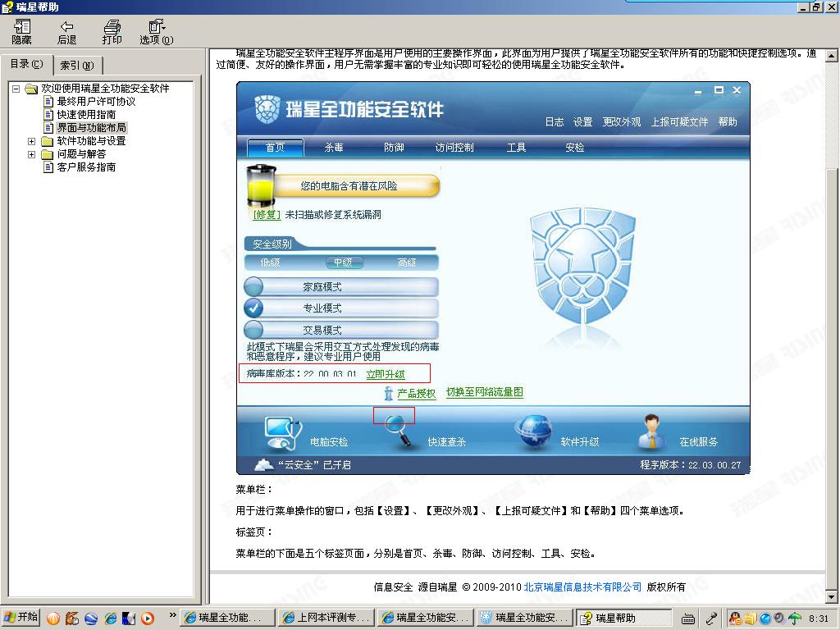Click 上报可疑文件 in the help screenshot
This screenshot has height=630, width=840.
point(680,122)
